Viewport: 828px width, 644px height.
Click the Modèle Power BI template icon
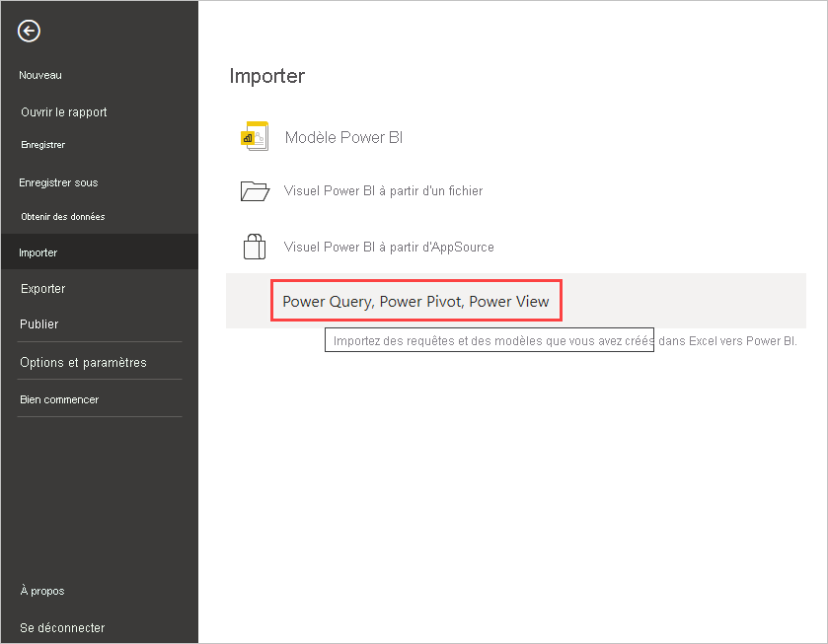(x=255, y=136)
